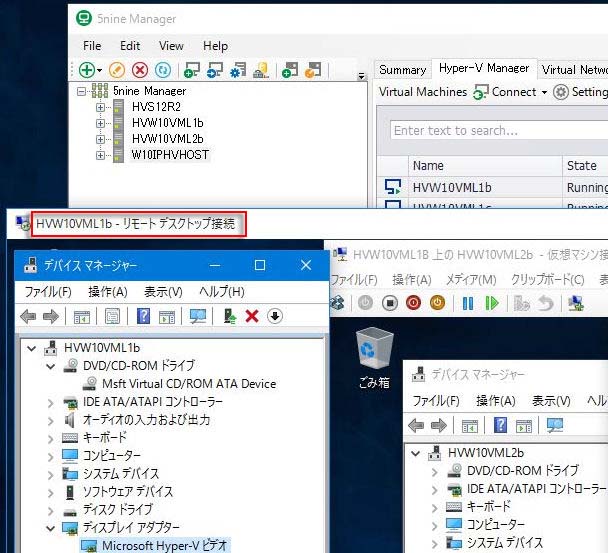Expand the HVS12R2 server node
Image resolution: width=608 pixels, height=553 pixels.
tap(100, 107)
